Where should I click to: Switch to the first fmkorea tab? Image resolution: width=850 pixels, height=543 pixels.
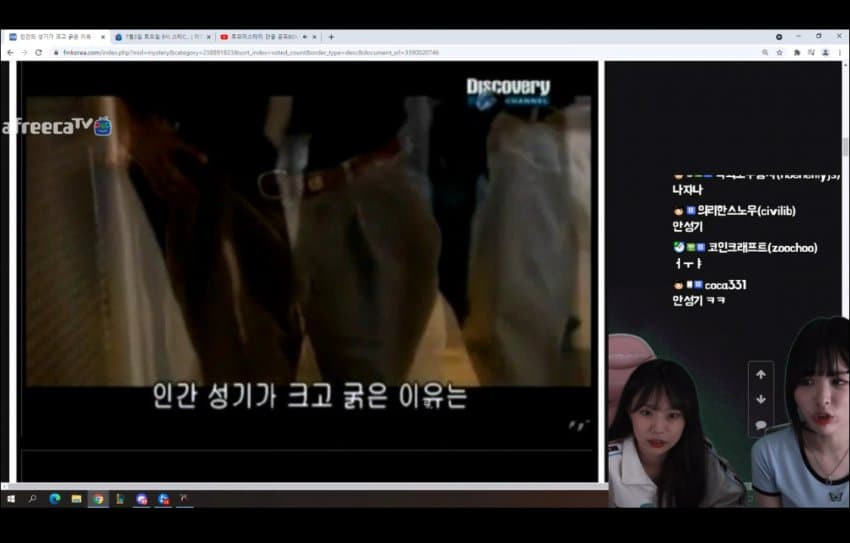(54, 37)
